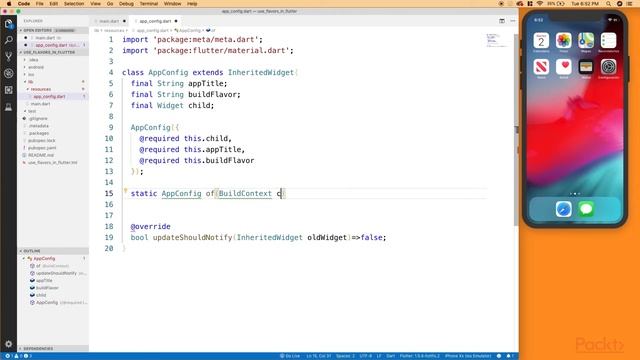This screenshot has height=360, width=640.
Task: Select updateShouldNotify in the Outline
Action: [x=56, y=273]
